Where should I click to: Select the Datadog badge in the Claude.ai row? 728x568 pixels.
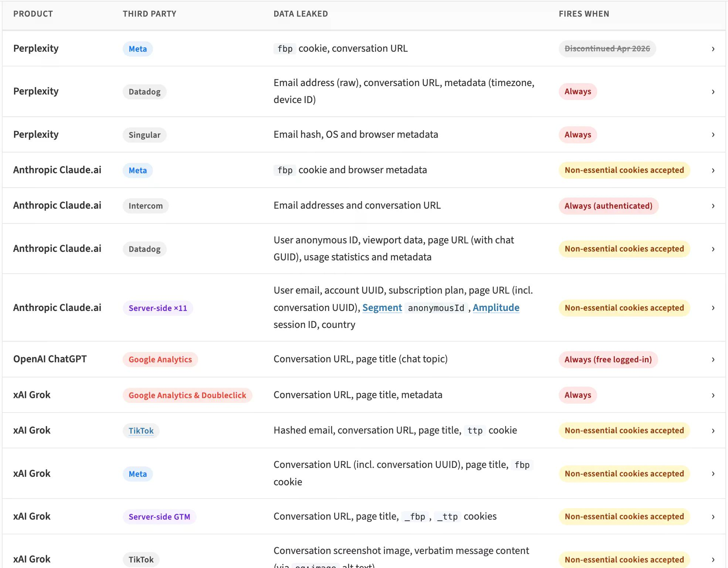click(144, 249)
